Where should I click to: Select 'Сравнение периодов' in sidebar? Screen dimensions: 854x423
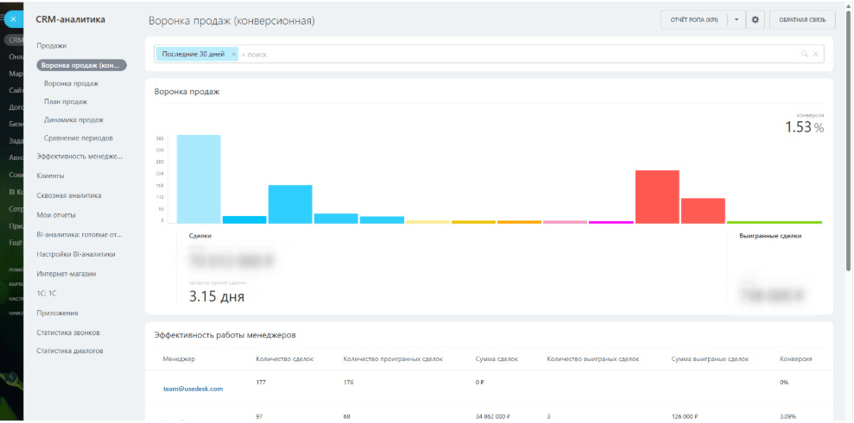[x=78, y=138]
